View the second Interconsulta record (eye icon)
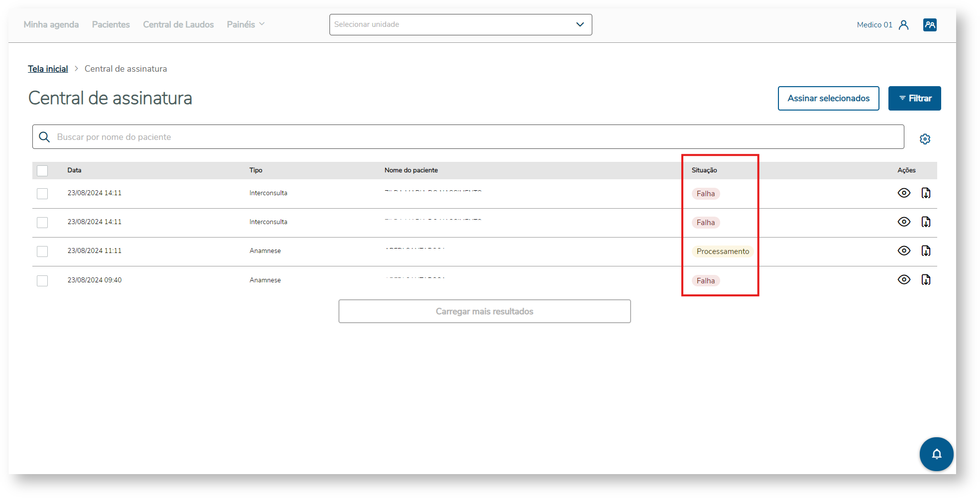This screenshot has height=498, width=980. (904, 222)
